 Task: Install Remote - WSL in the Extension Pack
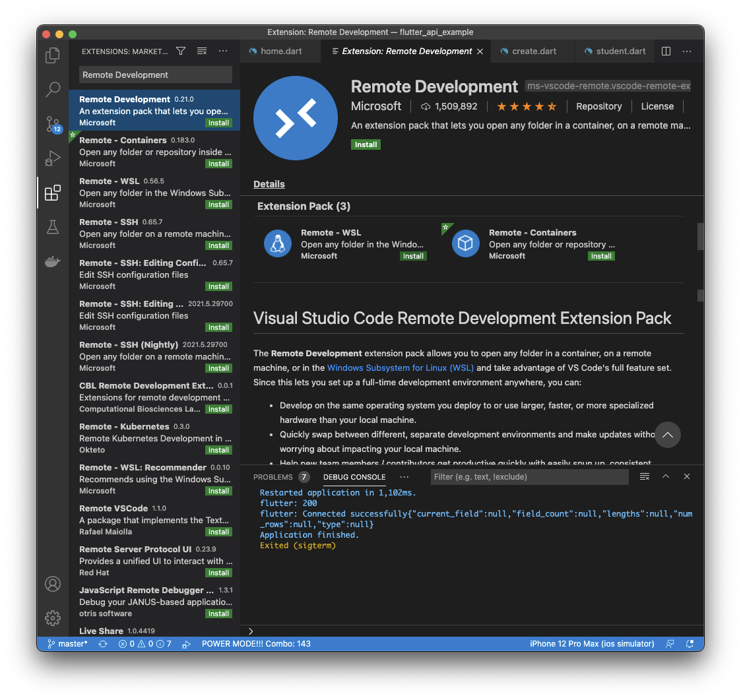point(413,256)
